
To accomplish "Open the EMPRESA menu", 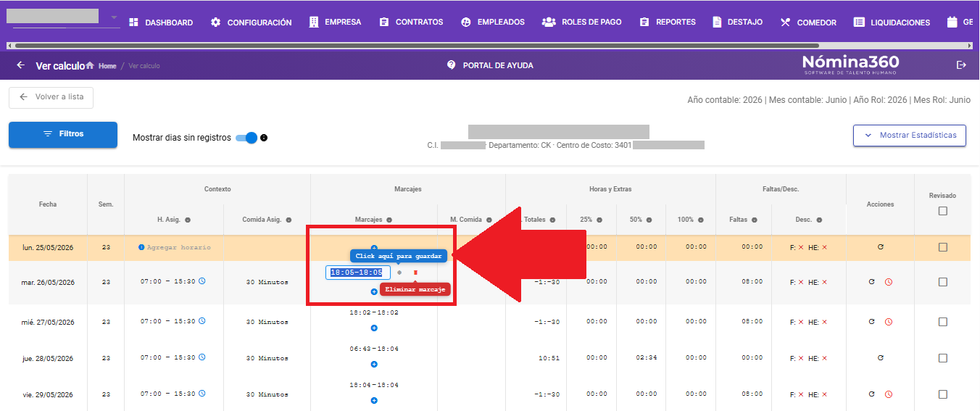I will click(335, 22).
